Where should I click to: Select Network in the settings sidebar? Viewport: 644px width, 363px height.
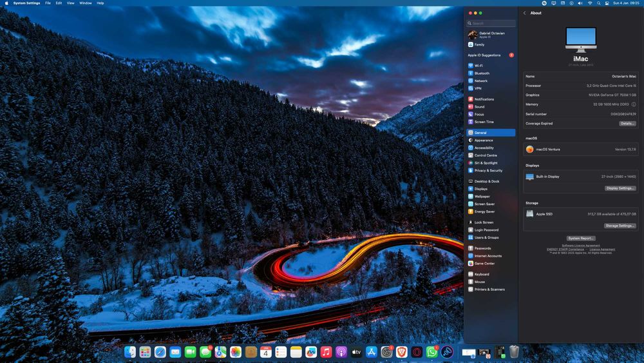coord(490,81)
